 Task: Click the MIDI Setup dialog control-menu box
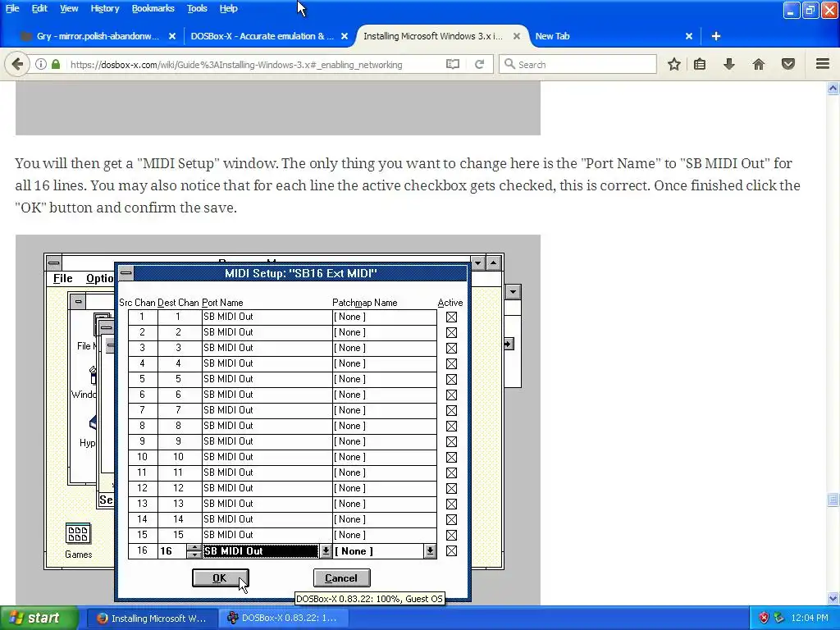tap(126, 273)
